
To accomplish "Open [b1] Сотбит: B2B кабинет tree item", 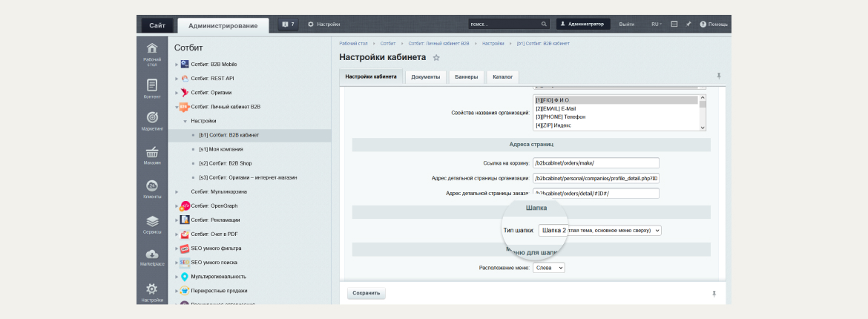I will 229,135.
